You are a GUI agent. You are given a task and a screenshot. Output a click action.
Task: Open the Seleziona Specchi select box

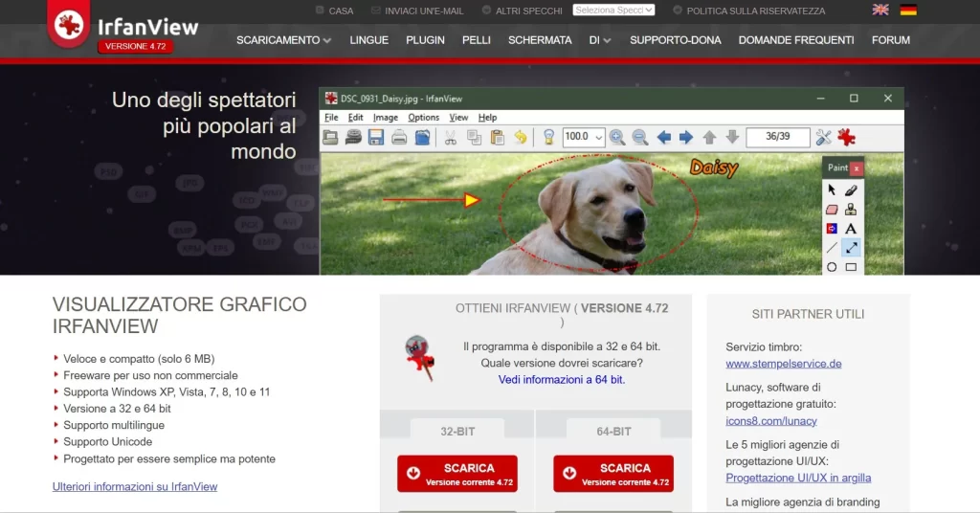(613, 10)
